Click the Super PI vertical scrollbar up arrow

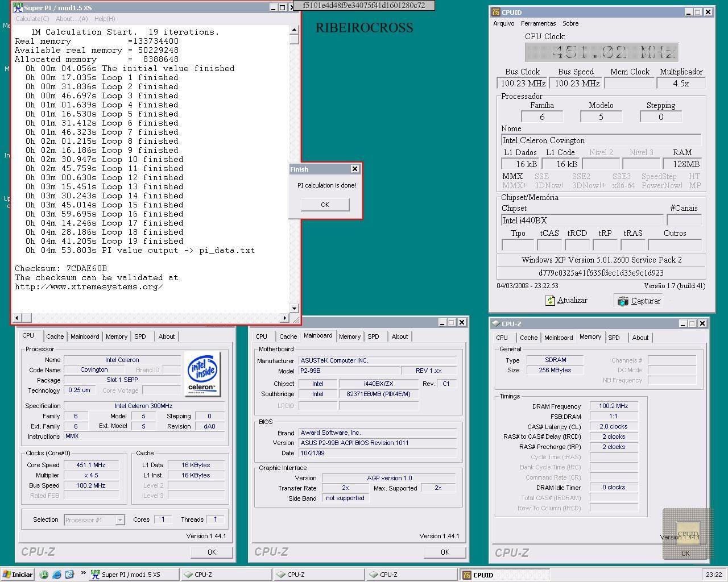pos(294,30)
